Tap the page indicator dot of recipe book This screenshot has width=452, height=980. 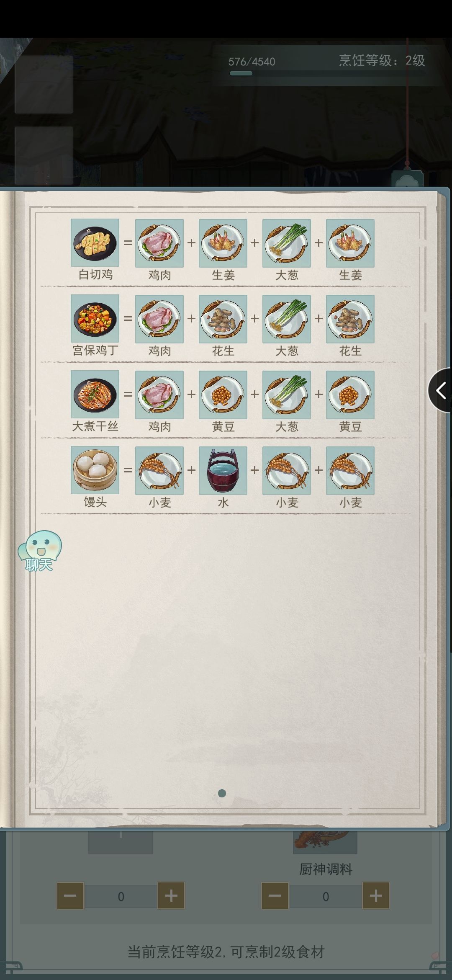click(x=222, y=793)
